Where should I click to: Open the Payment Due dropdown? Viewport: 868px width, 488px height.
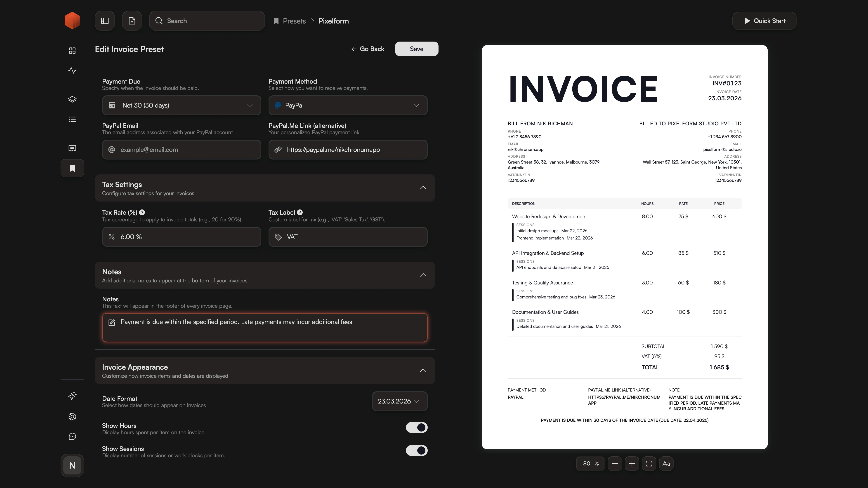click(x=182, y=105)
